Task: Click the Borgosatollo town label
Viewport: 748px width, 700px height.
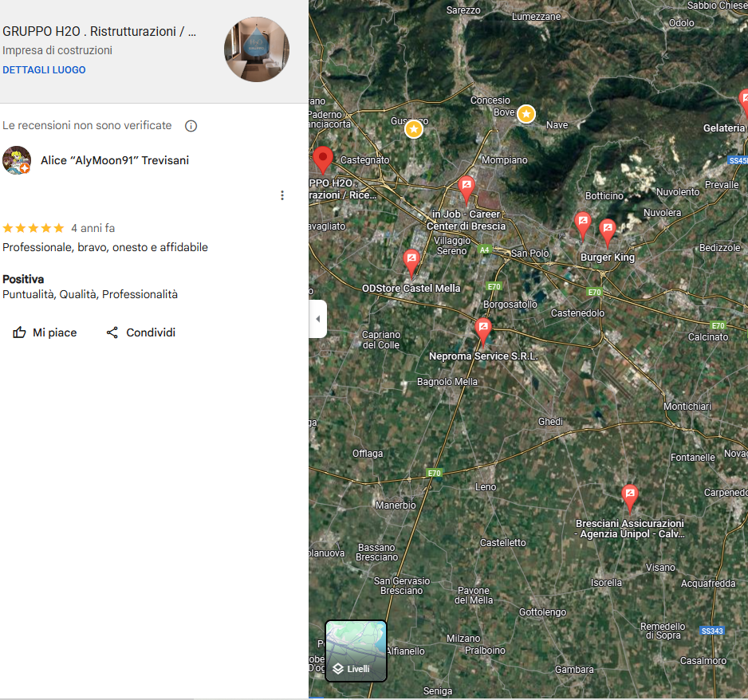Action: pyautogui.click(x=510, y=305)
